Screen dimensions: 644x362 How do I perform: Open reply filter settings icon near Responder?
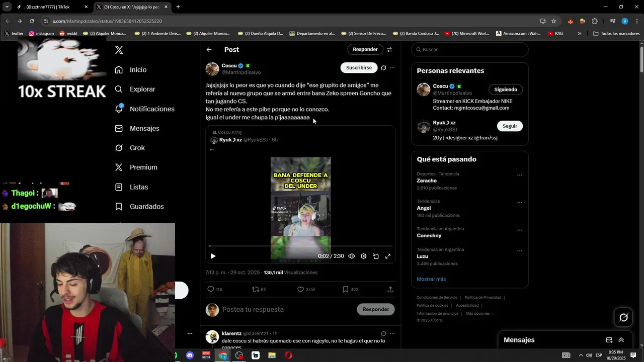389,49
